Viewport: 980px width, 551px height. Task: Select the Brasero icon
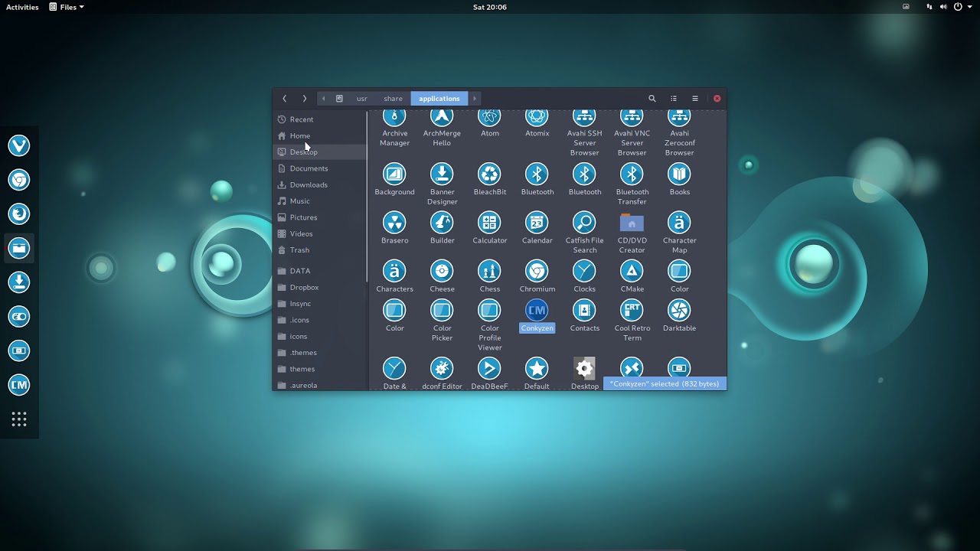coord(394,222)
